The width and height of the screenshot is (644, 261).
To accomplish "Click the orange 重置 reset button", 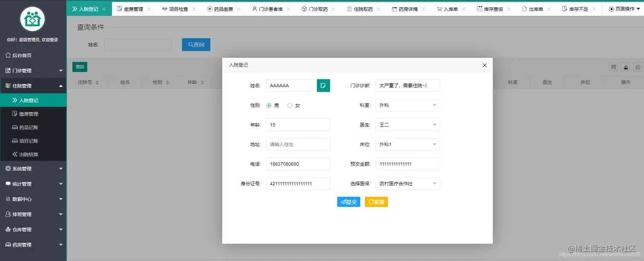I will pos(377,202).
